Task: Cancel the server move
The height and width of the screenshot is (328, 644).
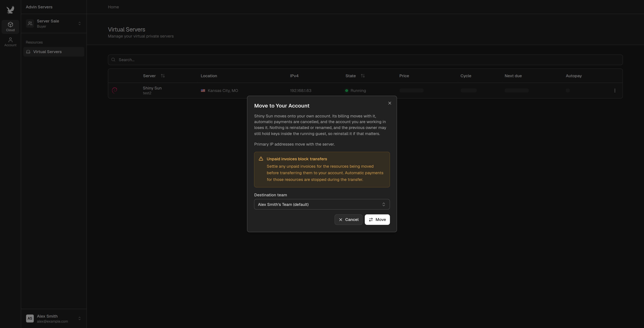Action: coord(348,220)
